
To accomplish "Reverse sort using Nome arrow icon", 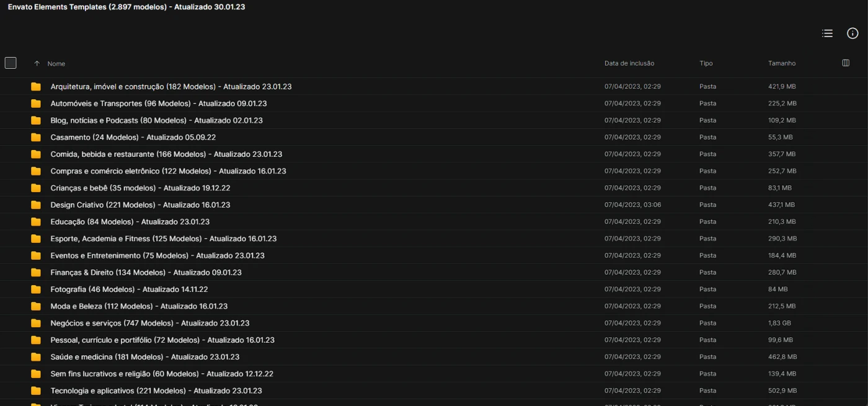I will click(37, 64).
